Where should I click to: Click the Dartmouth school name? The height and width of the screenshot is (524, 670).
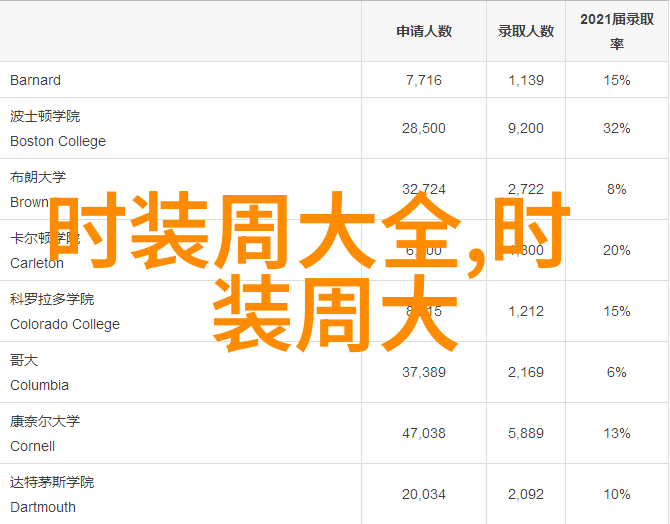(x=43, y=507)
